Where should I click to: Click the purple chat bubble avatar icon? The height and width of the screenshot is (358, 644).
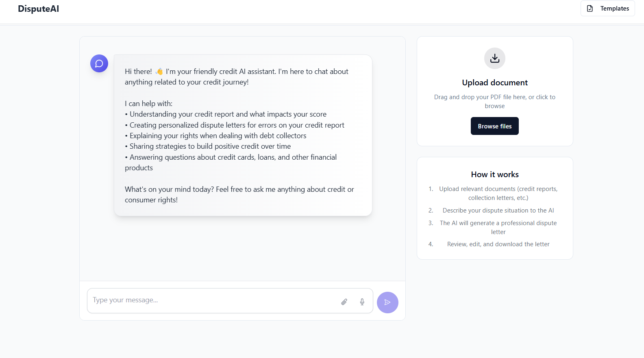[x=99, y=63]
